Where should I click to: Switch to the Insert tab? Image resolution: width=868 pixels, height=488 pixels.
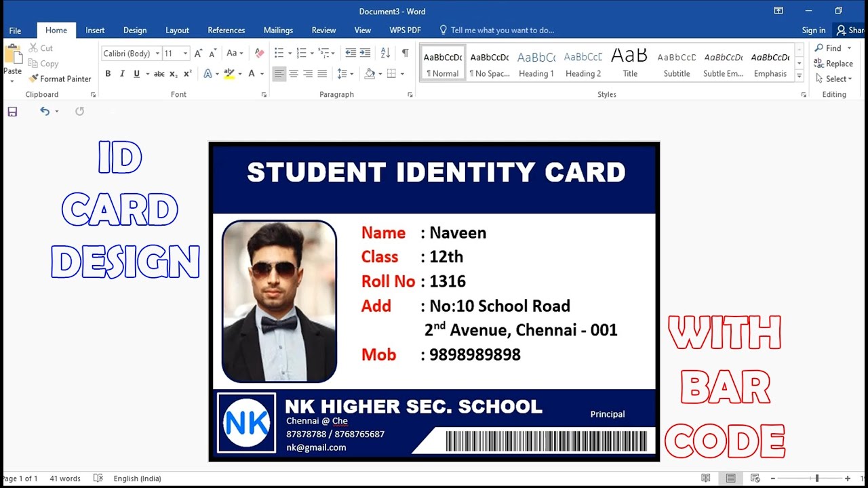tap(95, 30)
